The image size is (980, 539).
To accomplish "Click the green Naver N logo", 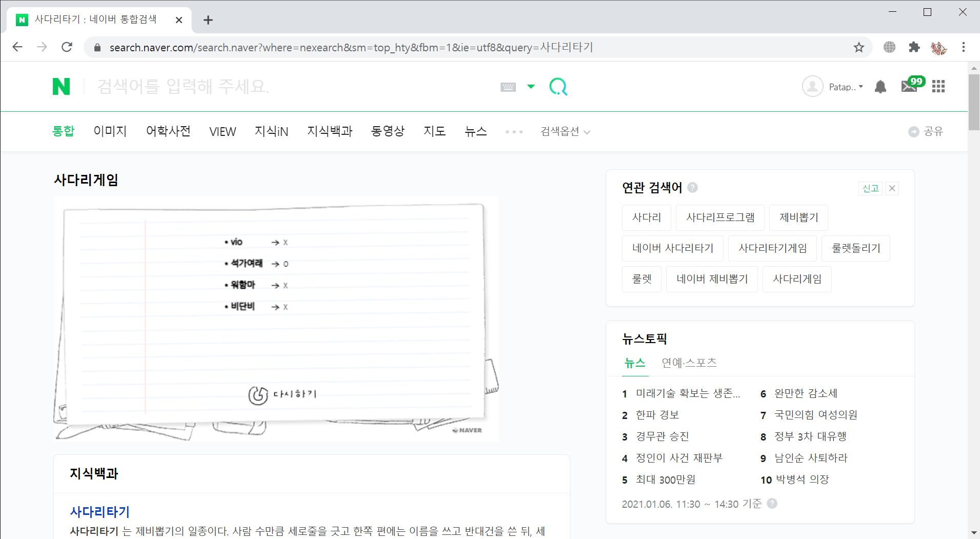I will coord(61,87).
